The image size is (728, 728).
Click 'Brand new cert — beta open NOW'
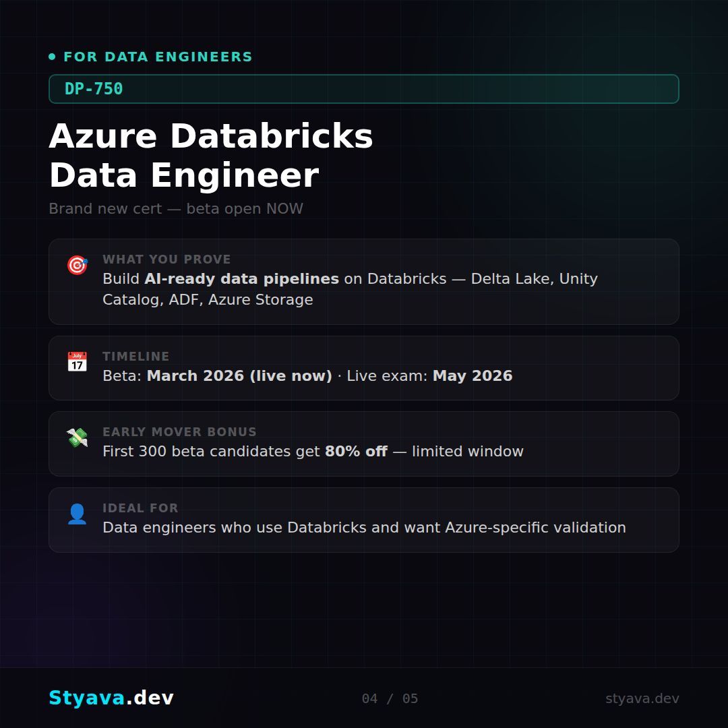(x=176, y=208)
